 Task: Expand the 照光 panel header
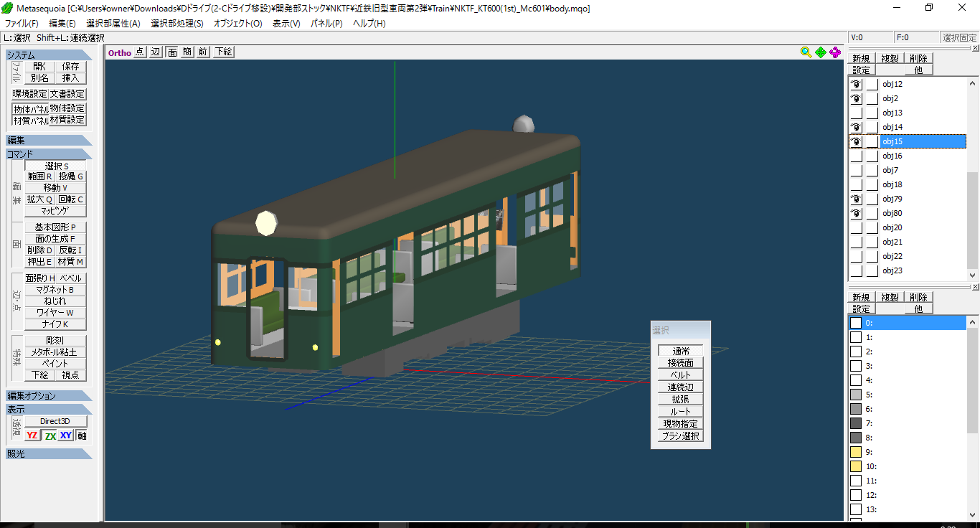tap(49, 454)
